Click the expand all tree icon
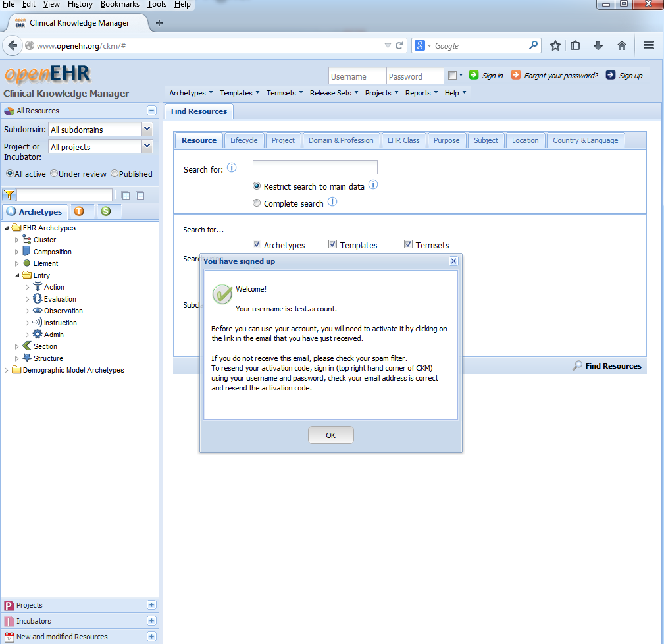 (126, 195)
